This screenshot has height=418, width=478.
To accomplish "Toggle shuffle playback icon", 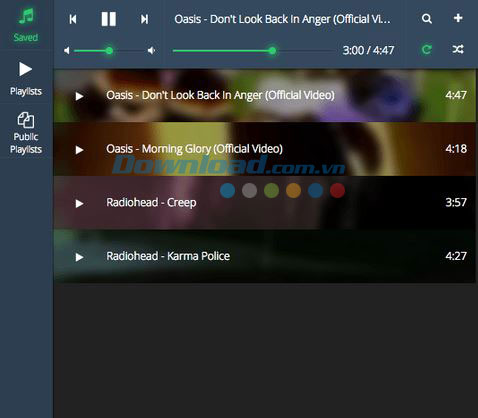I will coord(458,50).
